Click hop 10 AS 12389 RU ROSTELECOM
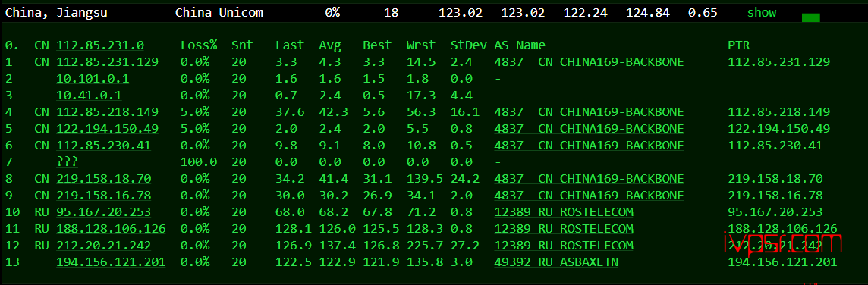The width and height of the screenshot is (868, 285). [564, 212]
